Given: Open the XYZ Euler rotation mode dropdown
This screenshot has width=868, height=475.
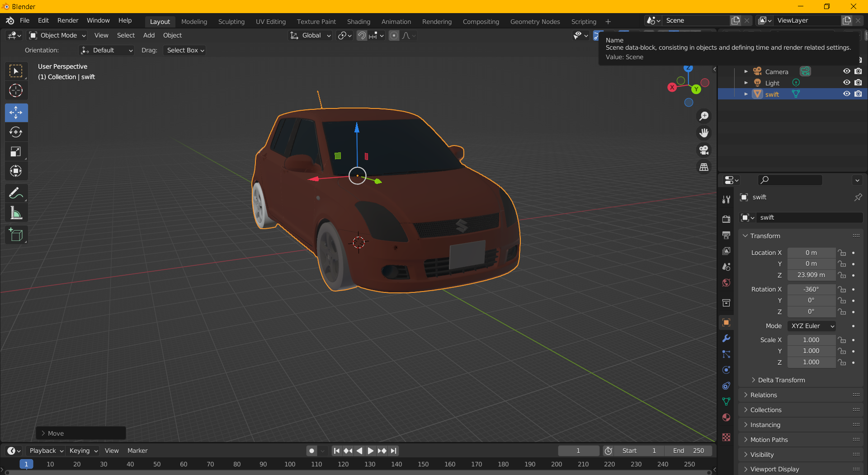Looking at the screenshot, I should pyautogui.click(x=812, y=326).
